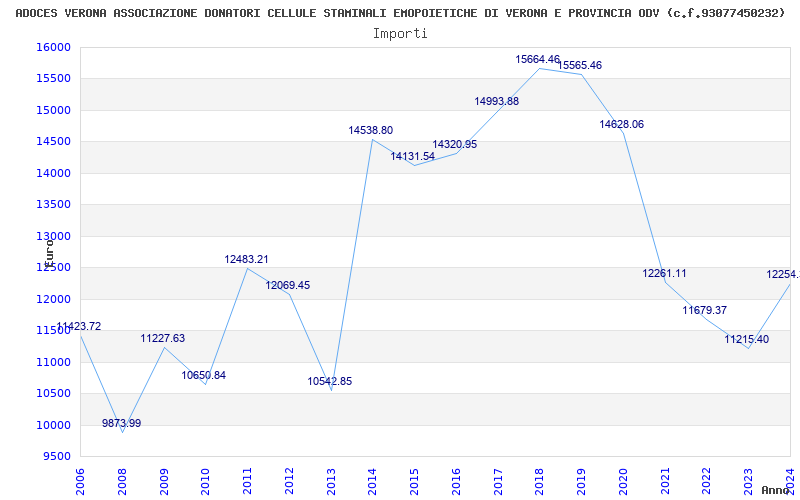Viewport: 800px width, 500px height.
Task: Click the y-axis value 13000
Action: coord(53,237)
